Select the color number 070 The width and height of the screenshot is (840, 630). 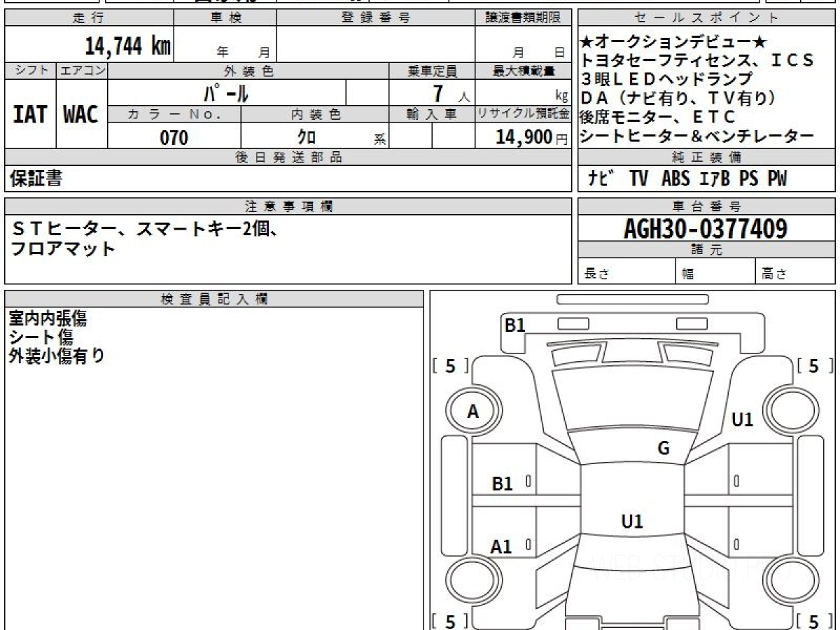(x=174, y=137)
